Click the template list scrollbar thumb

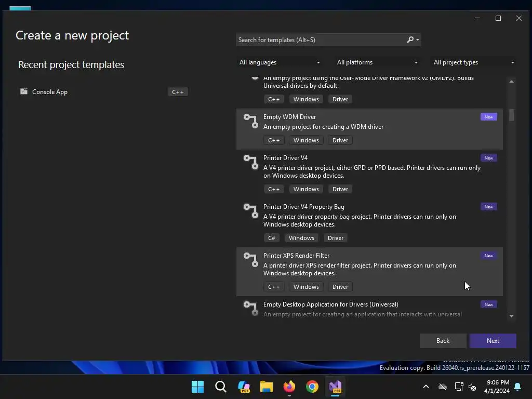point(511,115)
